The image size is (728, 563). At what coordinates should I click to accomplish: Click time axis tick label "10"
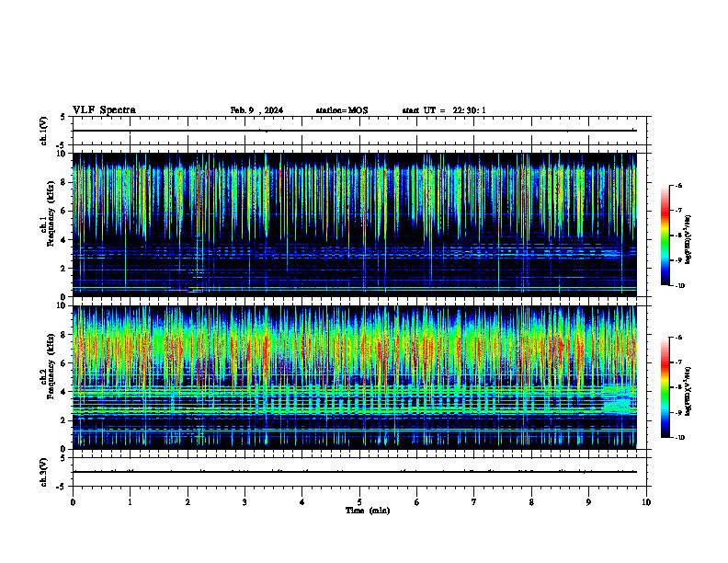click(646, 502)
